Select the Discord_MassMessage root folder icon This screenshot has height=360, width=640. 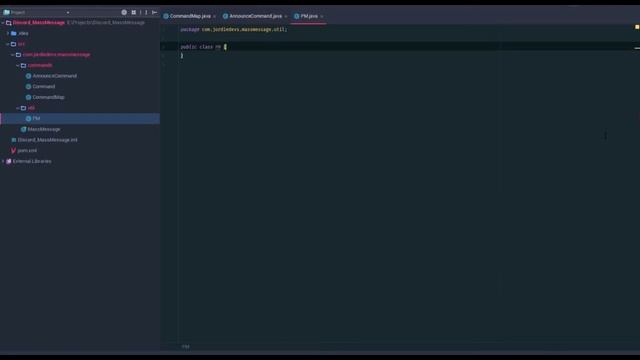coord(9,23)
